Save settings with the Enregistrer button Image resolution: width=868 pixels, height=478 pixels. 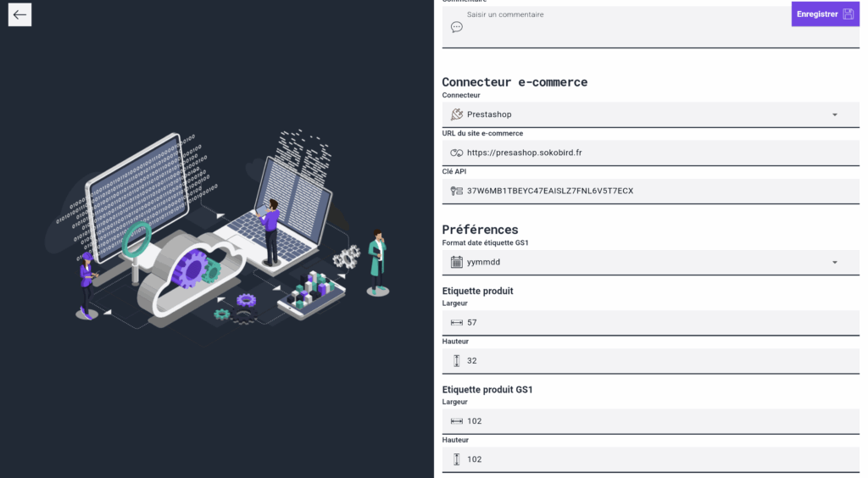coord(826,14)
